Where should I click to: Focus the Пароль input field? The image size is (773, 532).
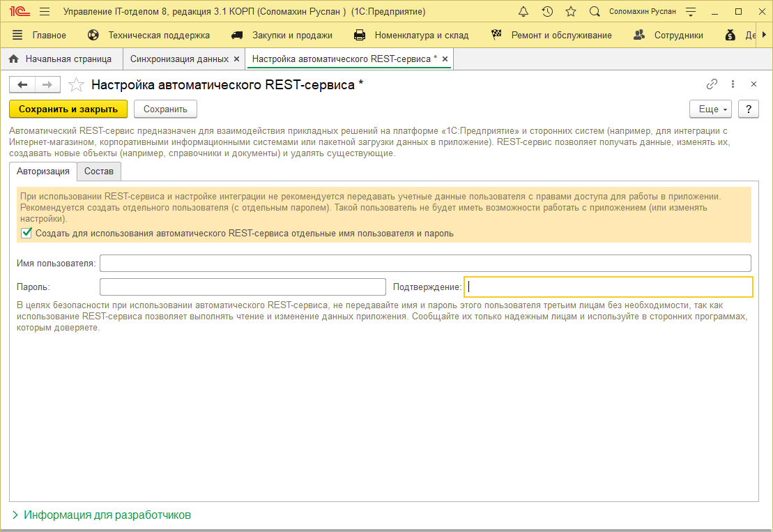[x=243, y=287]
